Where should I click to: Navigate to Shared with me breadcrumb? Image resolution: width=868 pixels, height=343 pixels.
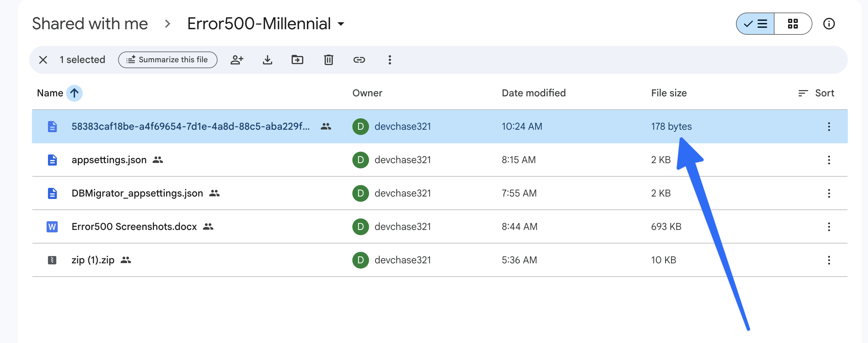click(90, 24)
